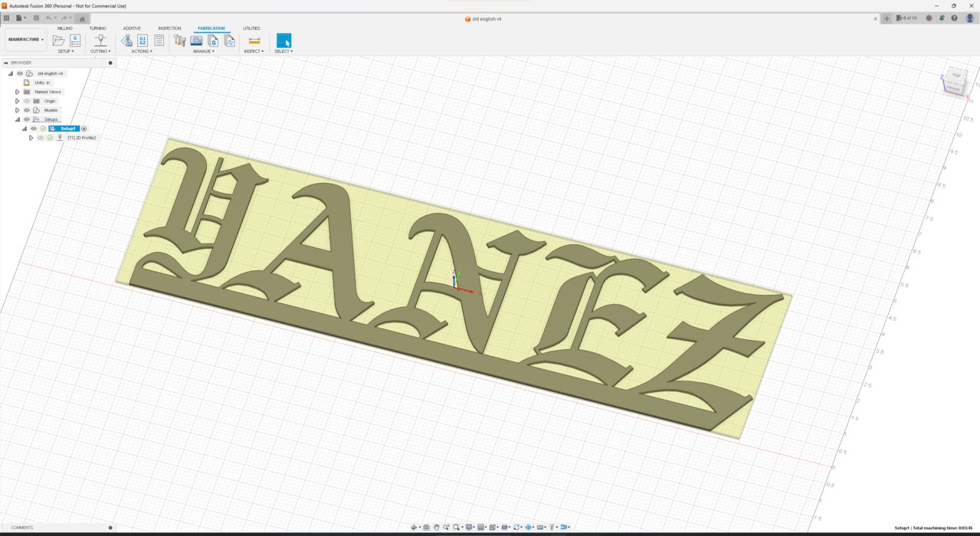Activate the Select arrow tool
This screenshot has width=980, height=536.
[284, 41]
